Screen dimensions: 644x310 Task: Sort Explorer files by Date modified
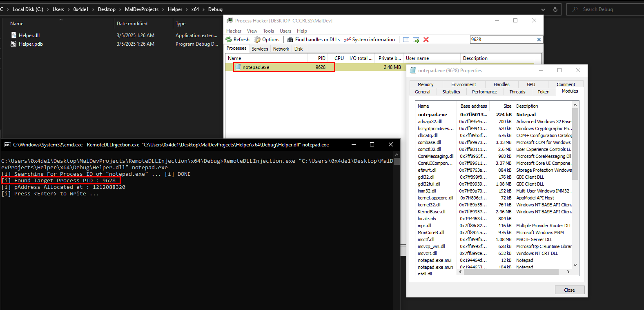point(143,24)
